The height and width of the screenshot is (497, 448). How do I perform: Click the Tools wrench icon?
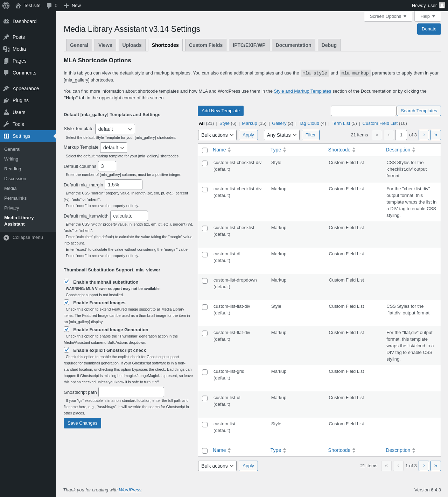click(6, 124)
